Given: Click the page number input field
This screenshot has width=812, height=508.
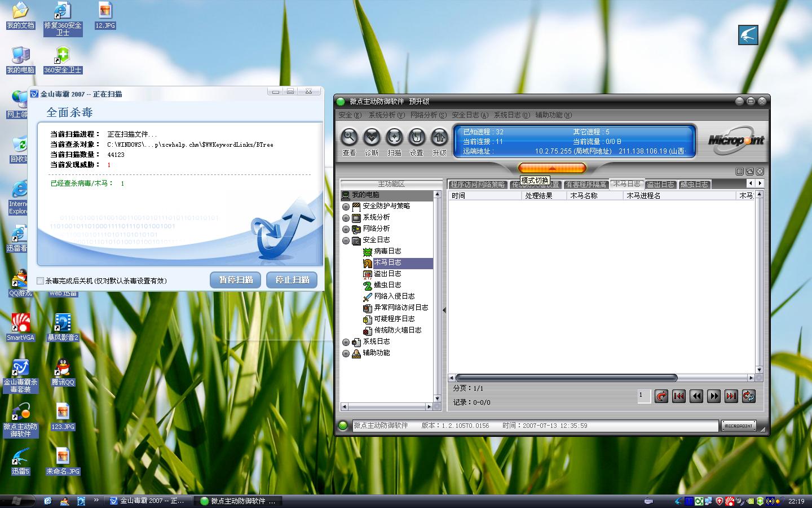Looking at the screenshot, I should click(x=643, y=396).
